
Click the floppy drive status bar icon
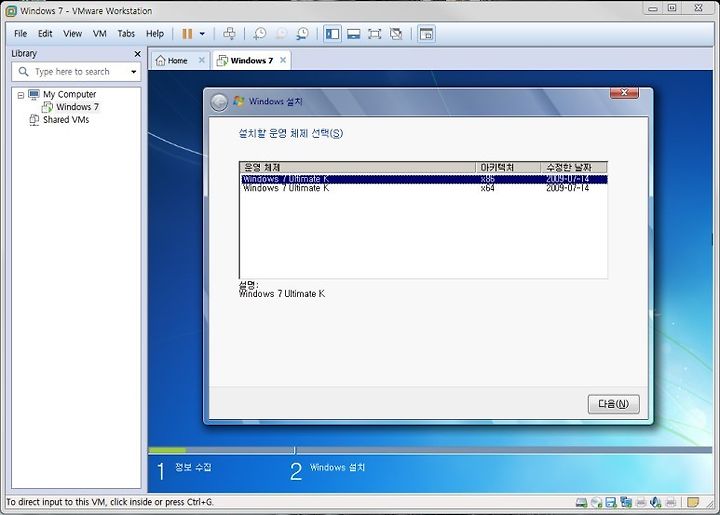(611, 503)
